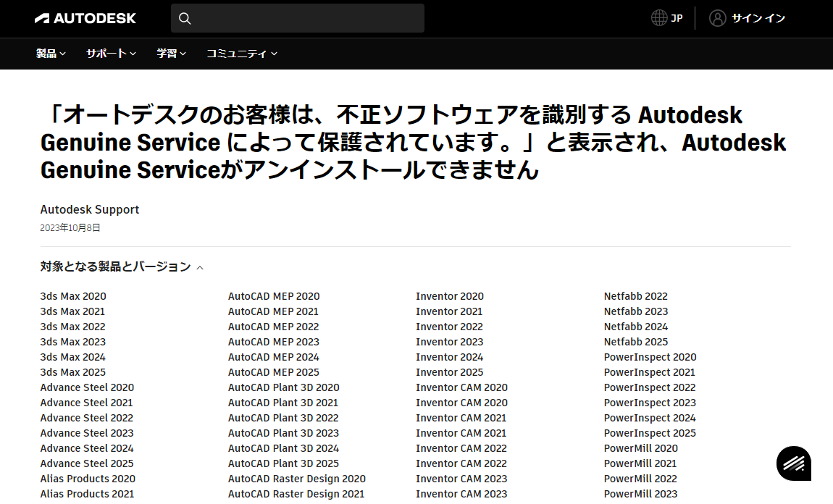Click AutoCAD MEP 2024 entry

pos(274,358)
